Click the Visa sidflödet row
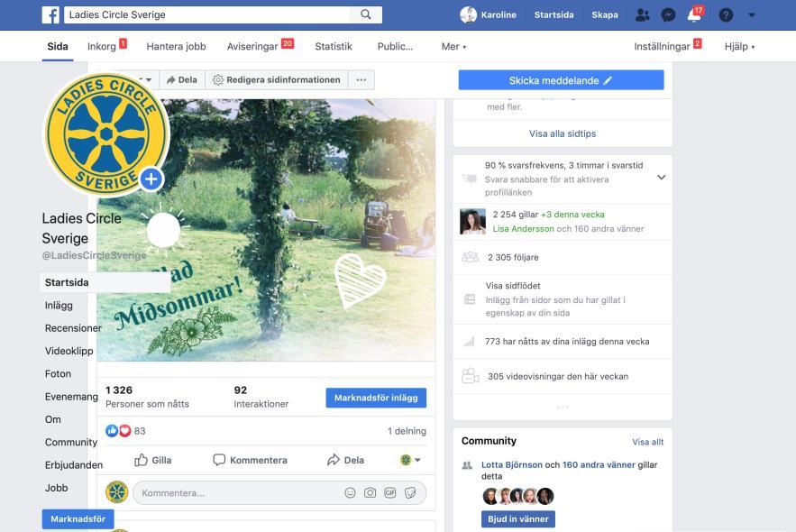 (563, 299)
